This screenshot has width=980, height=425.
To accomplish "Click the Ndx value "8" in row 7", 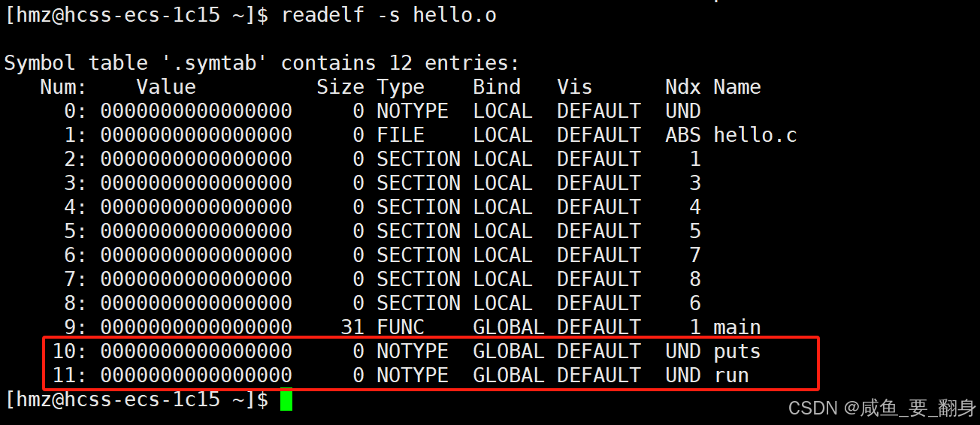I will click(695, 279).
